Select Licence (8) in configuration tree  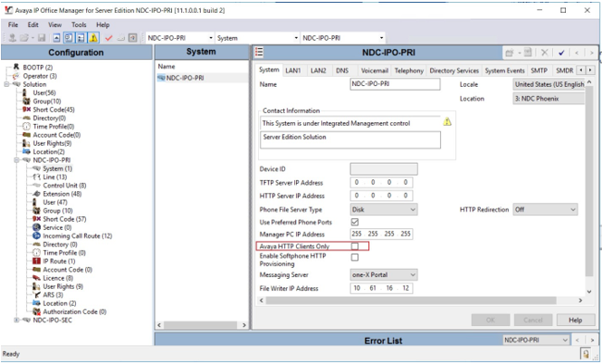(x=58, y=278)
